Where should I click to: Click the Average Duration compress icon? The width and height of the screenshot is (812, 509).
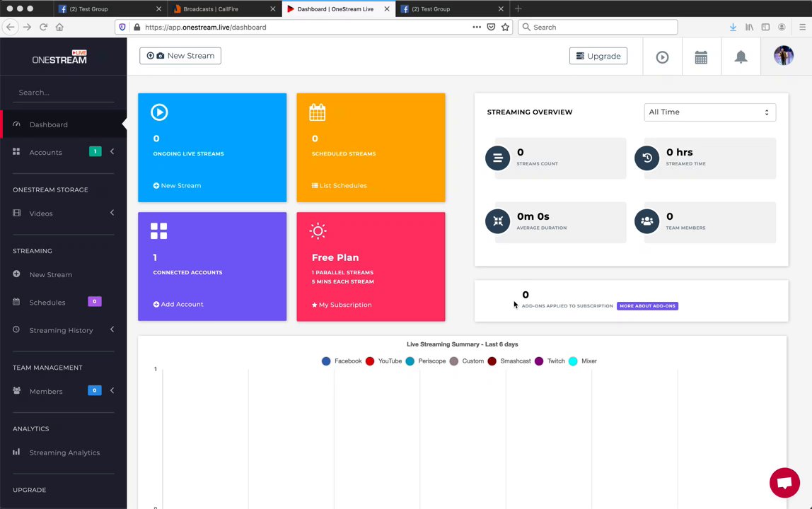click(x=497, y=221)
